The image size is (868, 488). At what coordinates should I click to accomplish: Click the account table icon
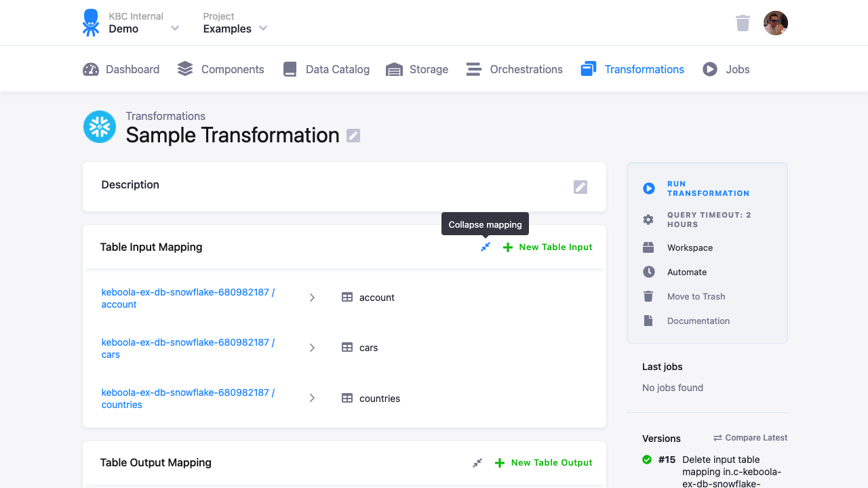[347, 298]
